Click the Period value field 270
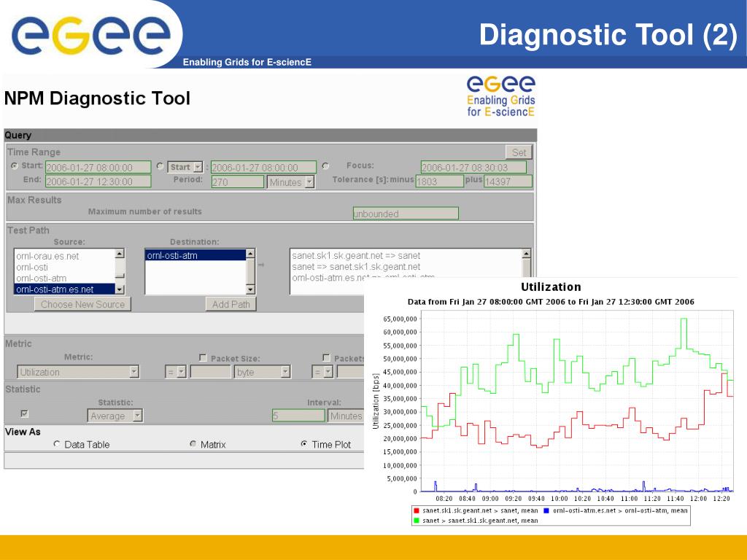This screenshot has height=560, width=747. point(237,182)
